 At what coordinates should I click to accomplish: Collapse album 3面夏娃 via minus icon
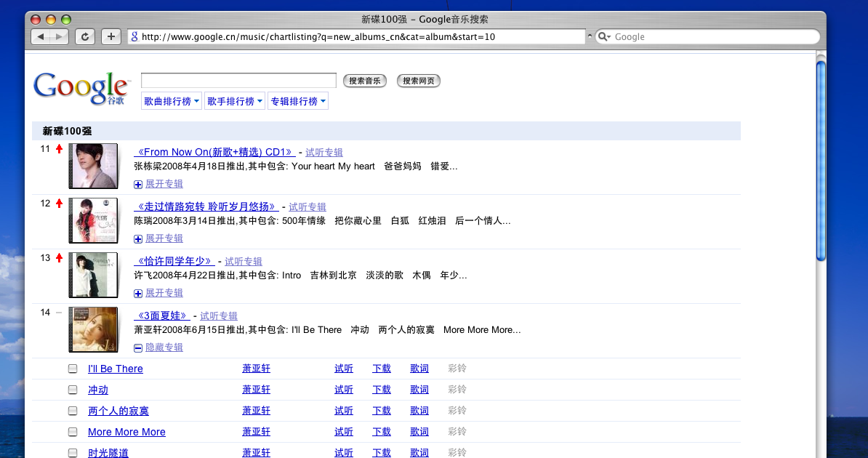pyautogui.click(x=138, y=347)
